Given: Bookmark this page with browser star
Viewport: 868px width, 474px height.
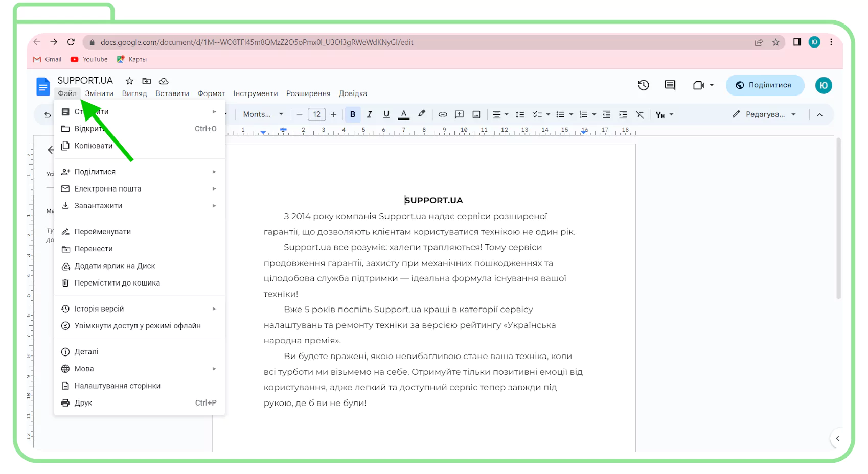Looking at the screenshot, I should tap(776, 42).
